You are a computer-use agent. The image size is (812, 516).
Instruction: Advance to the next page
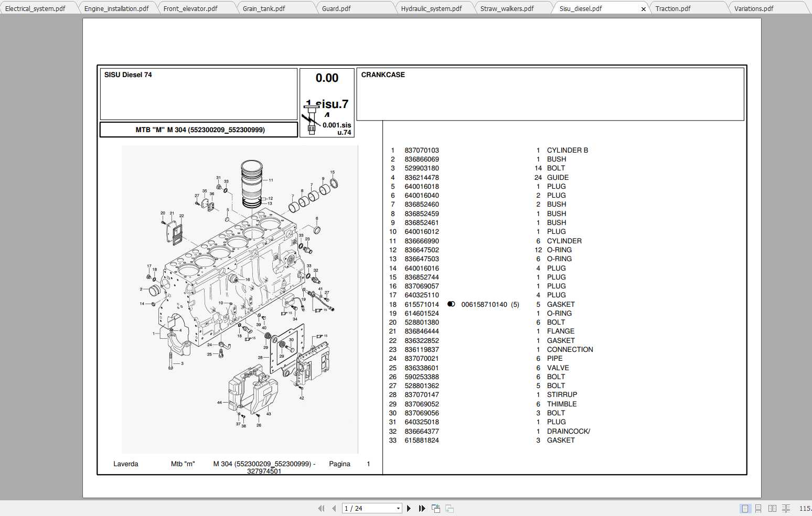tap(409, 508)
